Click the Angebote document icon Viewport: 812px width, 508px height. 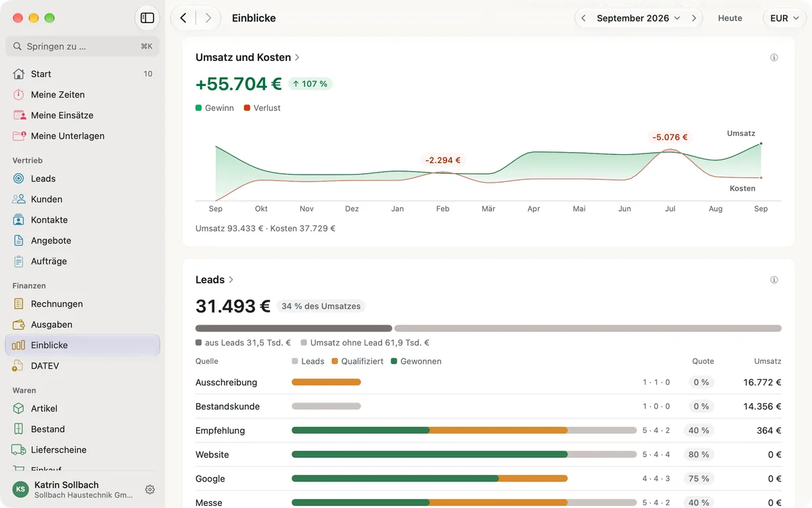pyautogui.click(x=19, y=240)
